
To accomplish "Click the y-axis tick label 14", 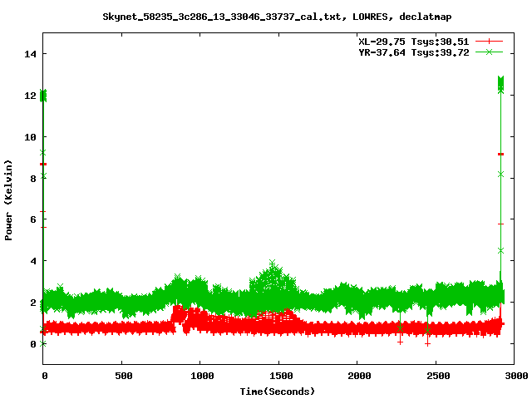I will [30, 54].
